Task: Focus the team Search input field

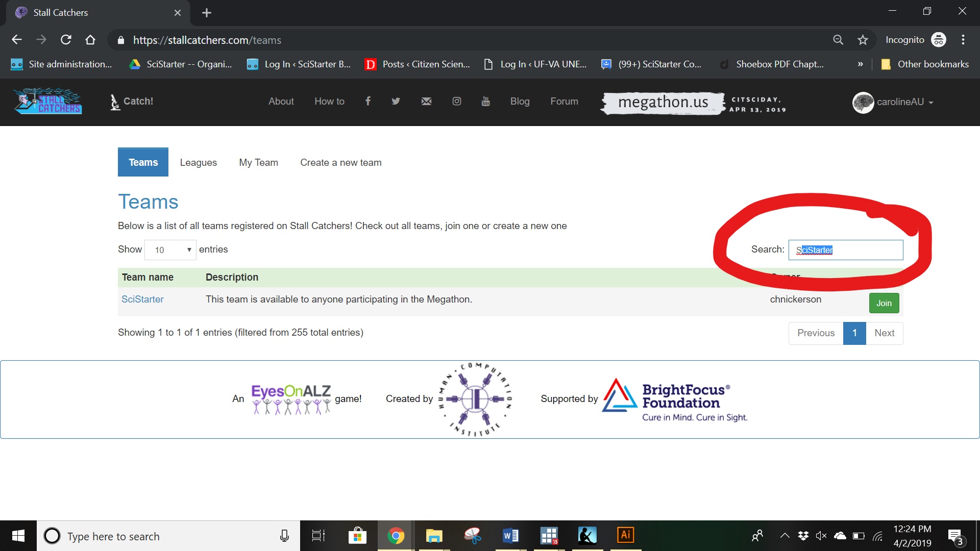Action: 846,250
